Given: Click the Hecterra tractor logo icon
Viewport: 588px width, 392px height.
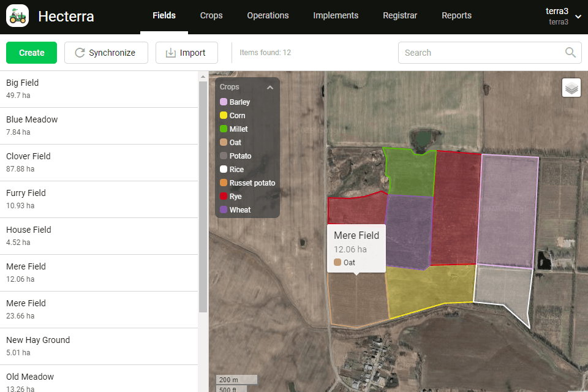Looking at the screenshot, I should (x=18, y=16).
